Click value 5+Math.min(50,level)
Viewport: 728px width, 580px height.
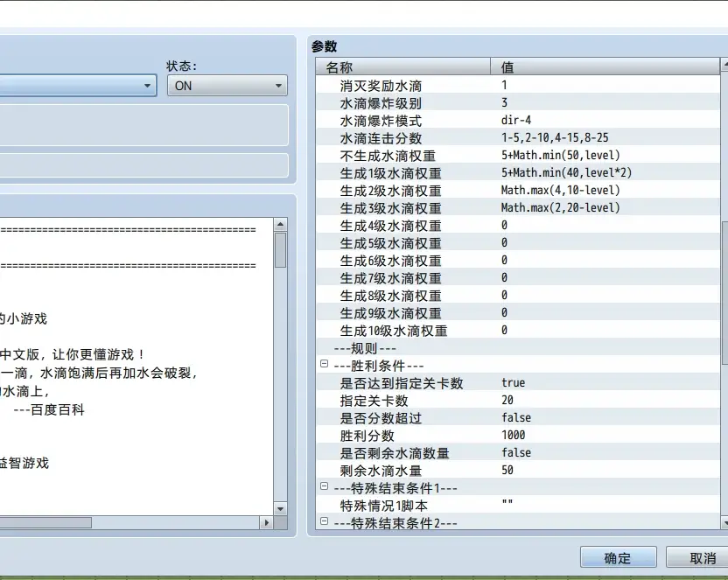pos(560,156)
